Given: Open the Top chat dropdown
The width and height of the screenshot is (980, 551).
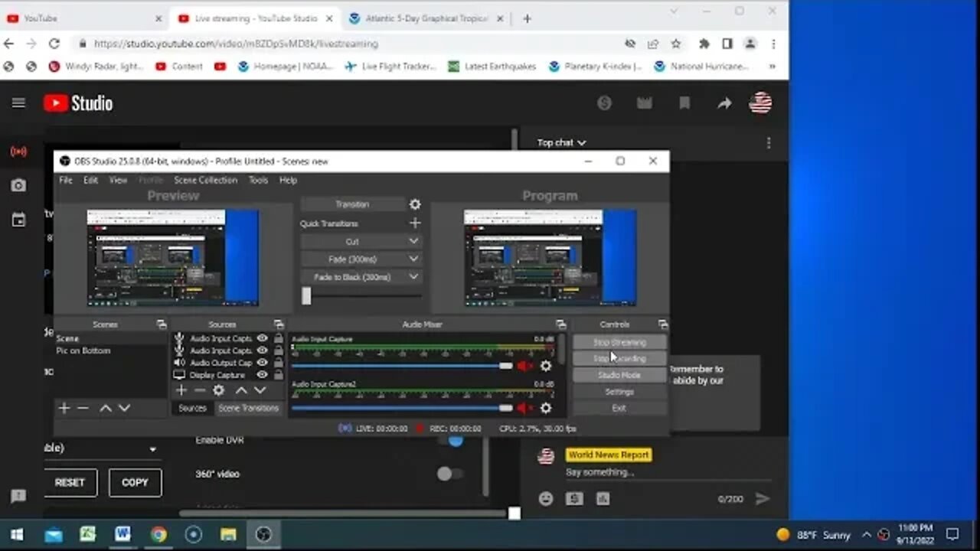Looking at the screenshot, I should (x=561, y=142).
